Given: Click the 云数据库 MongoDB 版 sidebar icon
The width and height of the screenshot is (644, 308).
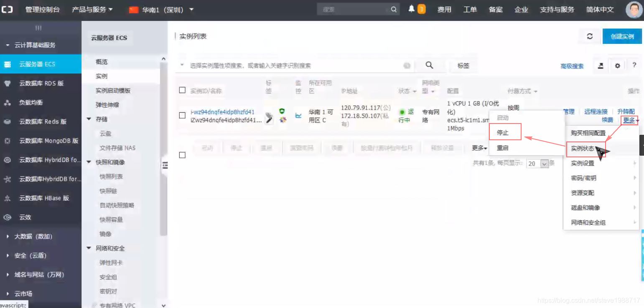Looking at the screenshot, I should pos(7,141).
